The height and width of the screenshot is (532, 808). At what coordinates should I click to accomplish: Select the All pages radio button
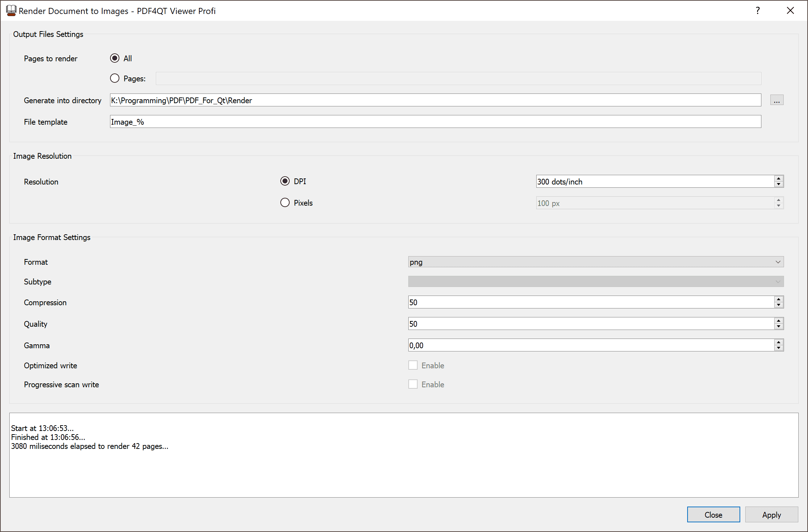coord(115,58)
